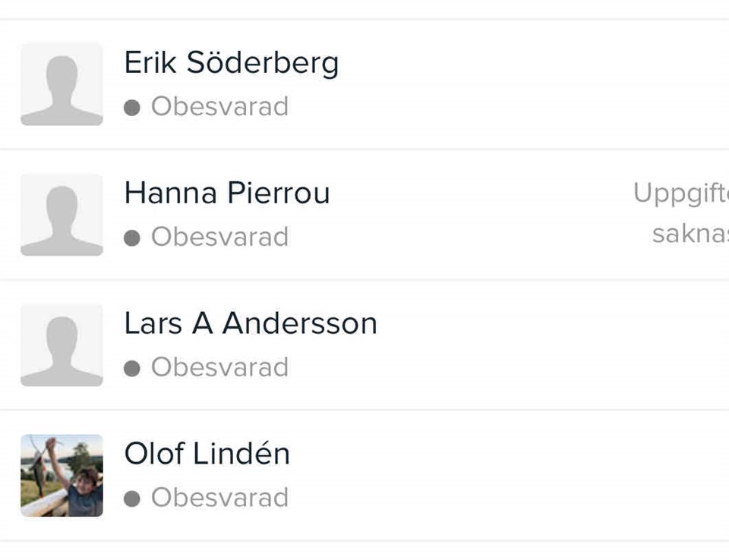Click the grey status dot under Olof Lindén
The height and width of the screenshot is (560, 729).
coord(132,499)
